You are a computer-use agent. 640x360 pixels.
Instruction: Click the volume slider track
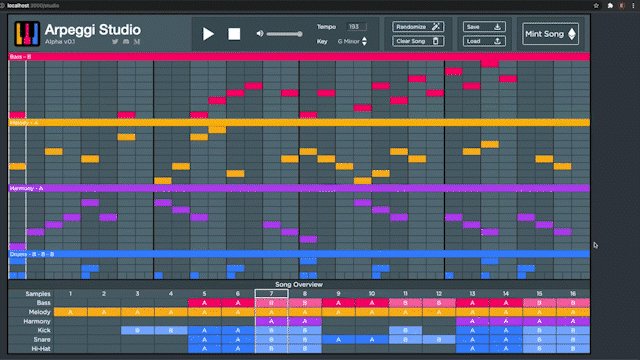284,34
